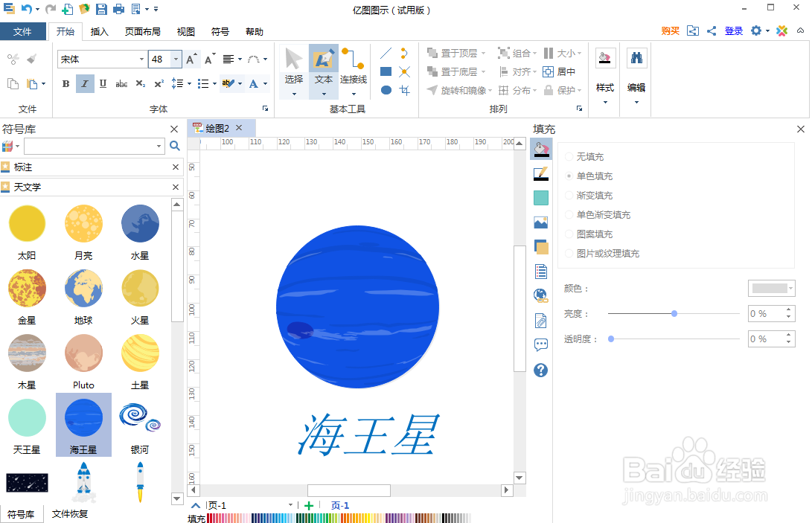Decrease font size with small A icon

click(209, 60)
